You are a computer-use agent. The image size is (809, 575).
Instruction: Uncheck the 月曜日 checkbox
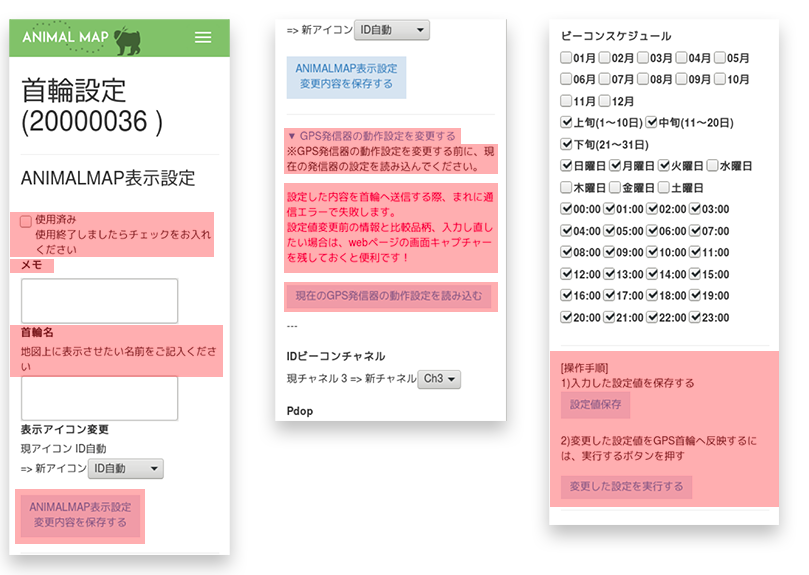point(615,165)
